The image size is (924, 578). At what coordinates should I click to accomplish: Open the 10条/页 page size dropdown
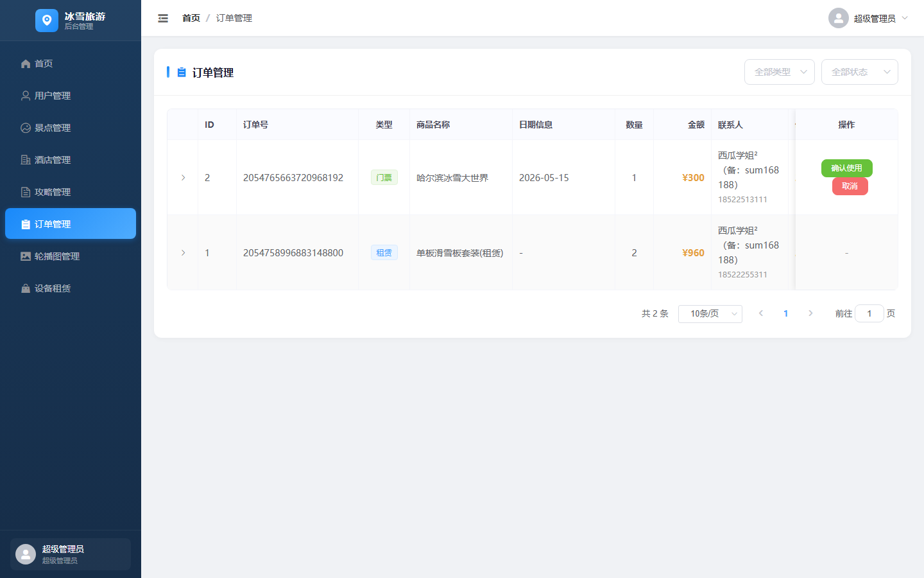[x=710, y=313]
